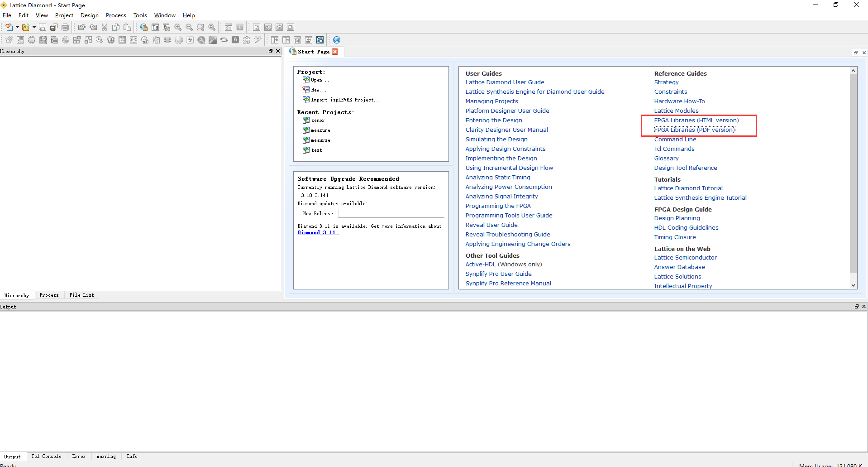Click the pencil edit toolbar icon
The width and height of the screenshot is (868, 467).
(9, 40)
